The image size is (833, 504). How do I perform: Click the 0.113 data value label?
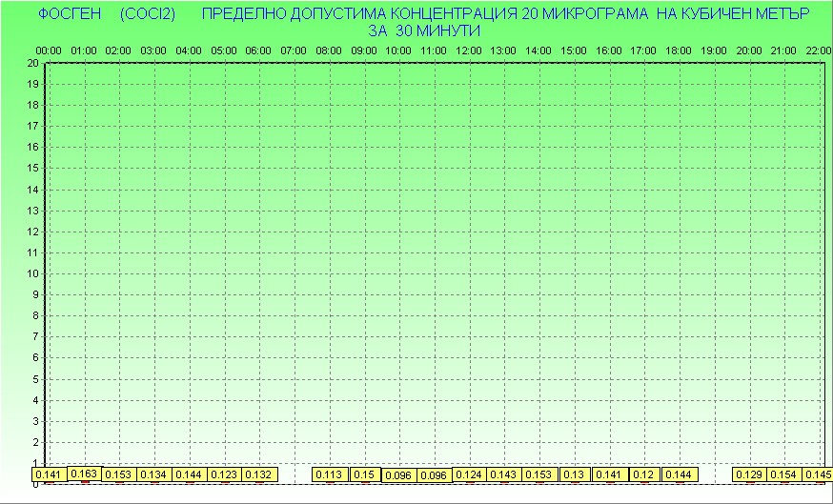pos(329,474)
